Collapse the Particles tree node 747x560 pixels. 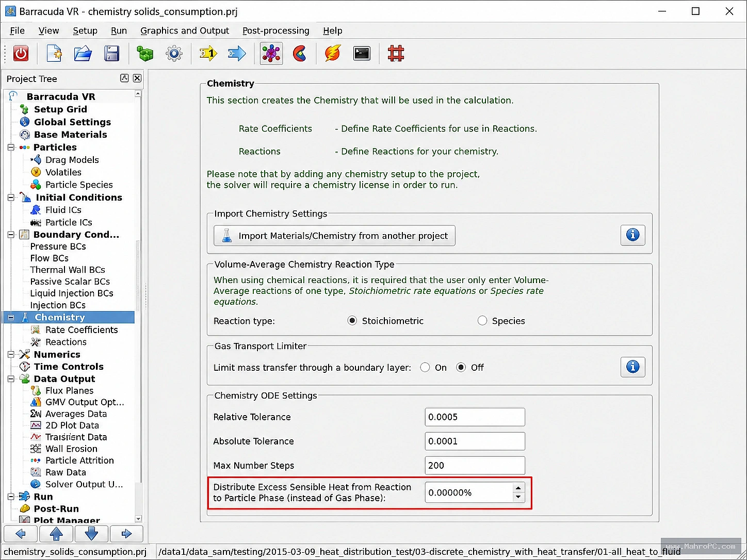click(x=11, y=147)
